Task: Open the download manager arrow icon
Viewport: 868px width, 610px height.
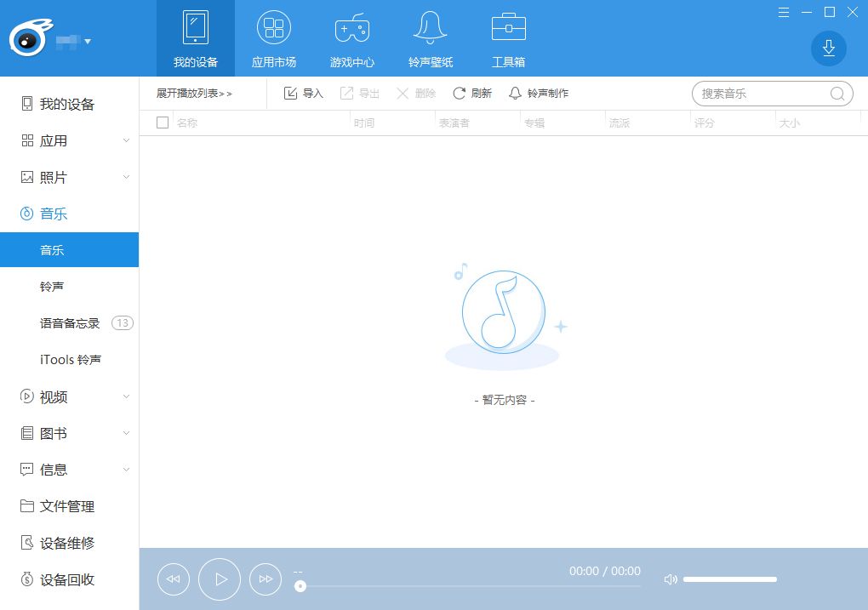Action: [829, 48]
